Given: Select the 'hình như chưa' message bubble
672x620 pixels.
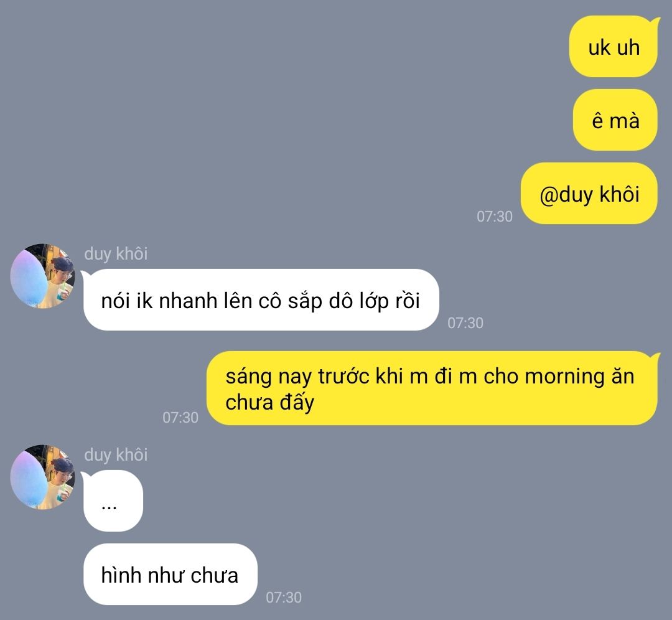Looking at the screenshot, I should click(x=170, y=575).
